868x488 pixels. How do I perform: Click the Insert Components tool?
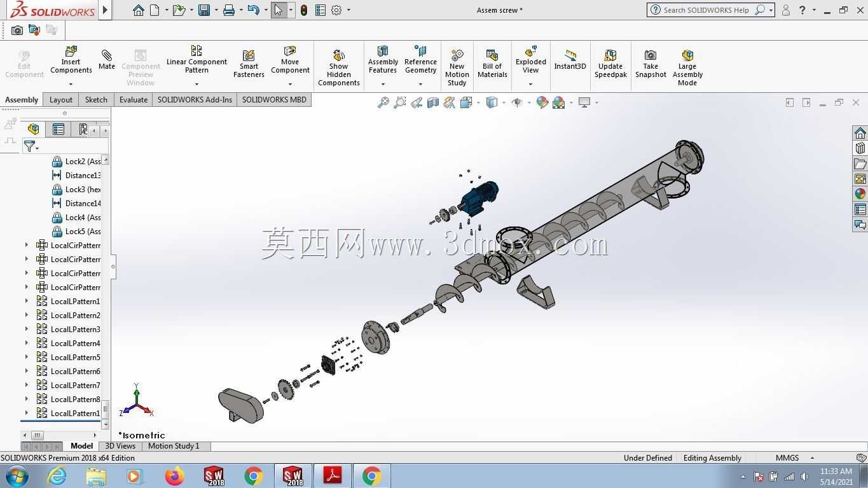(x=71, y=60)
